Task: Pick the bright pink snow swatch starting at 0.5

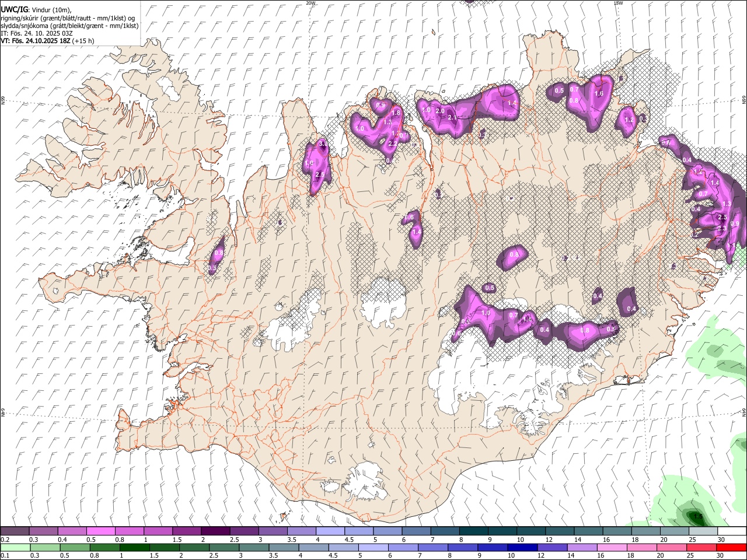Action: pos(100,531)
